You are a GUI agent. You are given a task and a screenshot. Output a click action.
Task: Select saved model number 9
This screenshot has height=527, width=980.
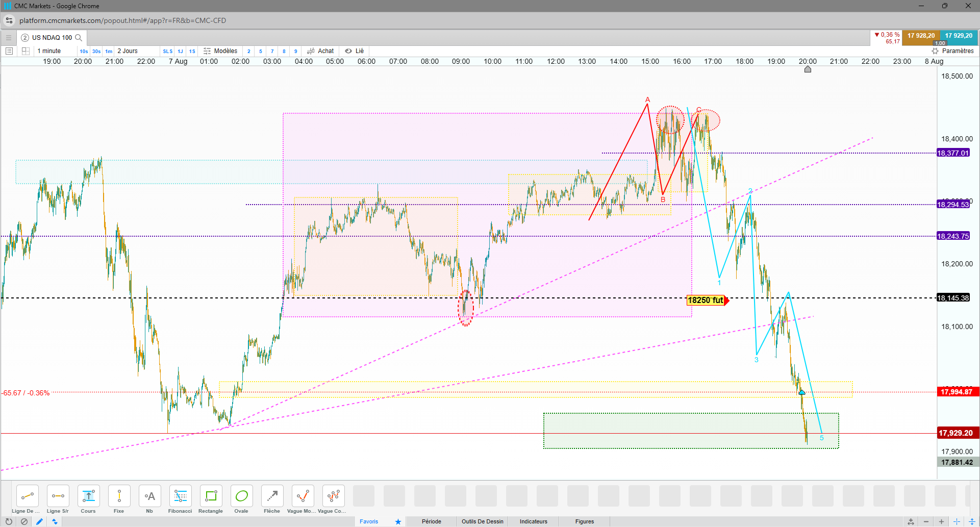coord(296,51)
